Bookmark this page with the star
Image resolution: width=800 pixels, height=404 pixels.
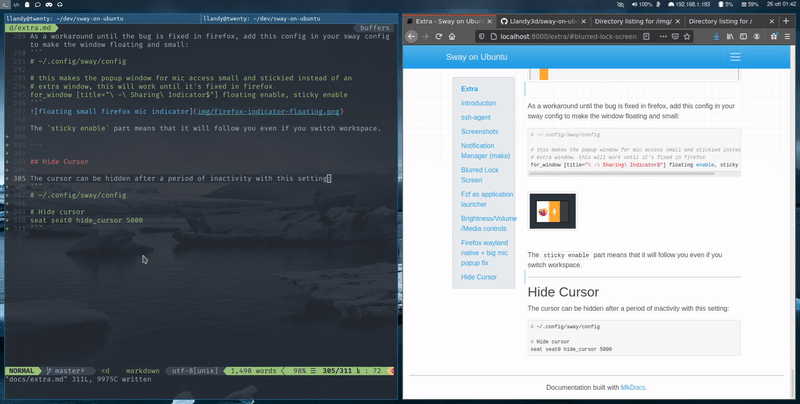pos(687,37)
